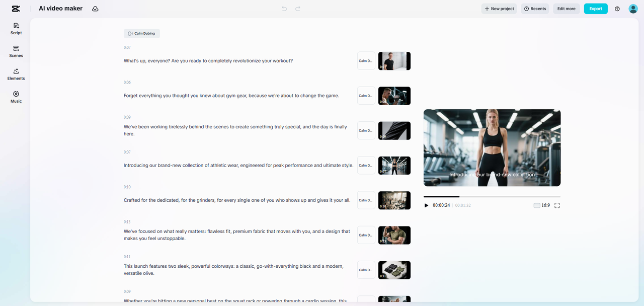Image resolution: width=644 pixels, height=306 pixels.
Task: Open the Music panel in the sidebar
Action: click(16, 97)
